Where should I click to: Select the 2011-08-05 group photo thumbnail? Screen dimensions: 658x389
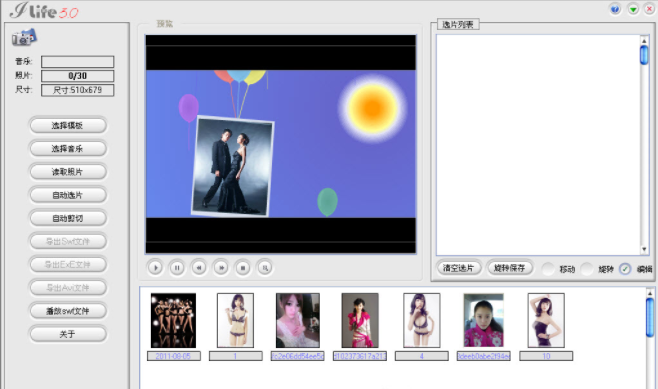pos(173,320)
